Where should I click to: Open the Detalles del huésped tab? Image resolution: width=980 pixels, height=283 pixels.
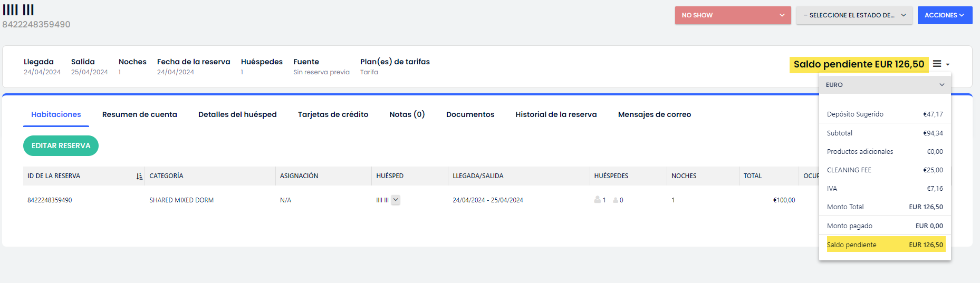click(237, 114)
